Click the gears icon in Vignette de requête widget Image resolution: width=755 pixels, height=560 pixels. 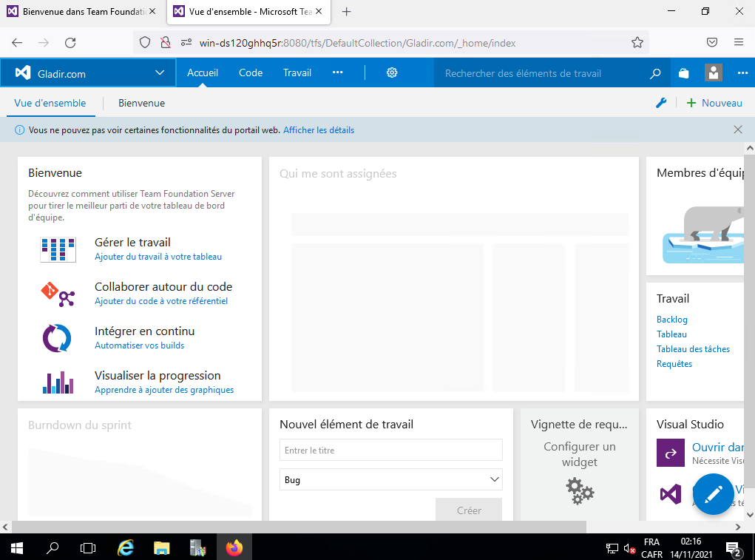point(580,491)
